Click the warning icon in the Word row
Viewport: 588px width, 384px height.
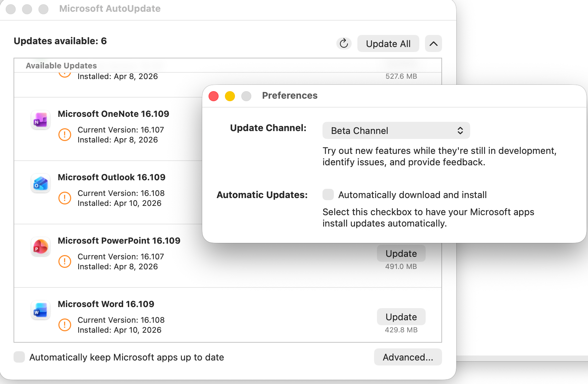click(65, 325)
